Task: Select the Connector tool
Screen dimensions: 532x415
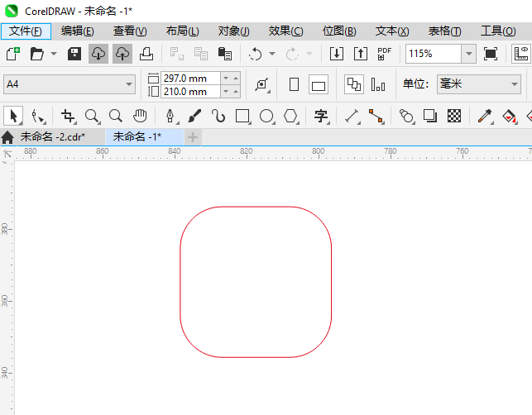Action: pos(376,116)
